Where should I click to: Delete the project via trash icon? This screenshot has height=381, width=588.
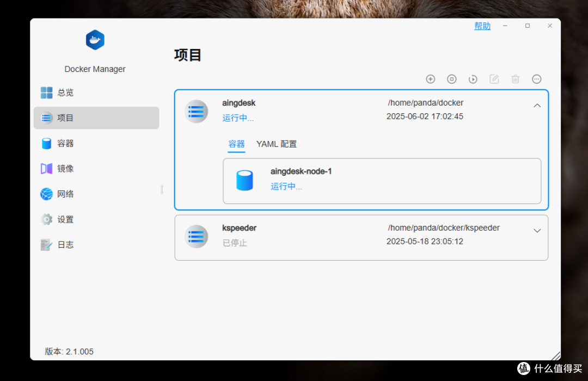tap(516, 79)
